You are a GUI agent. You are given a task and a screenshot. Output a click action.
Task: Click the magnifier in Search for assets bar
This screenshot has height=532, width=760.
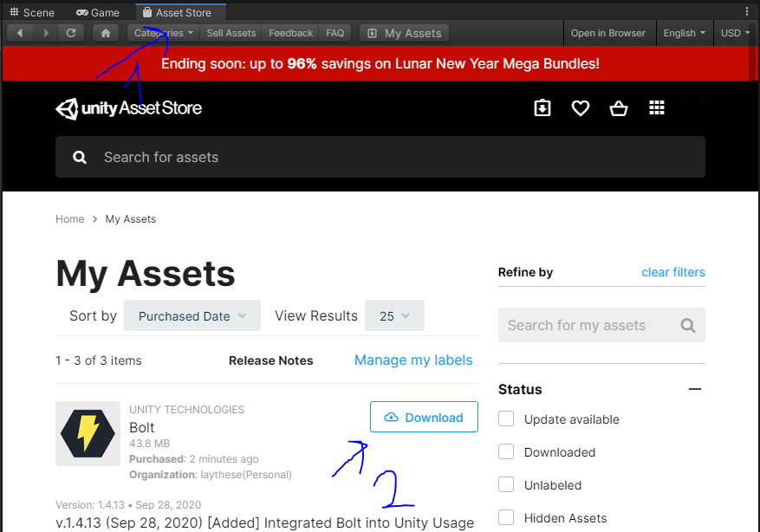coord(80,157)
